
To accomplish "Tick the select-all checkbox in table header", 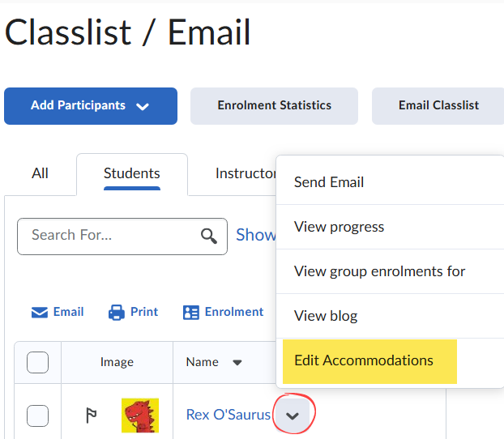I will (38, 362).
